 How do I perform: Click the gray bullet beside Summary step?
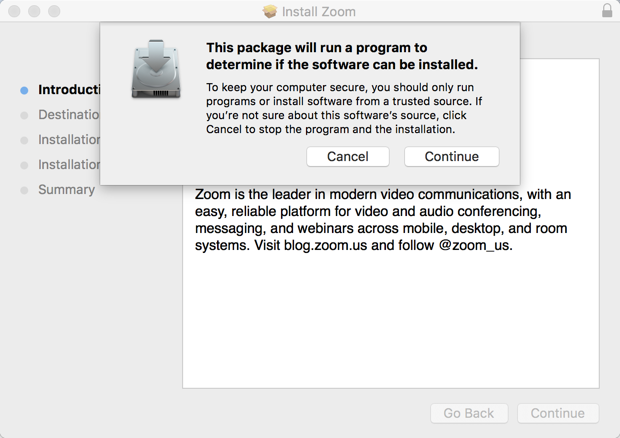(x=25, y=190)
